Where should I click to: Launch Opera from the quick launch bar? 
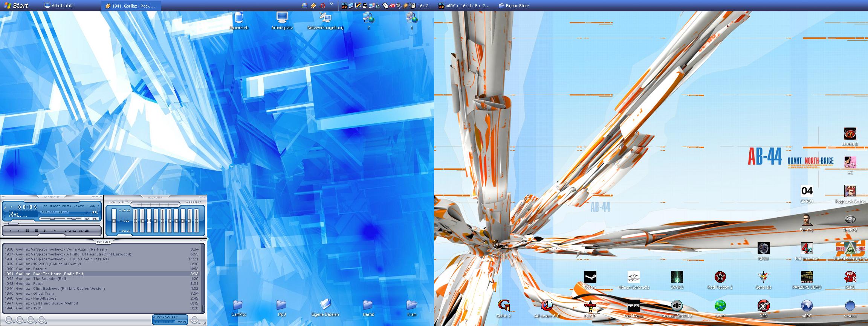(322, 6)
